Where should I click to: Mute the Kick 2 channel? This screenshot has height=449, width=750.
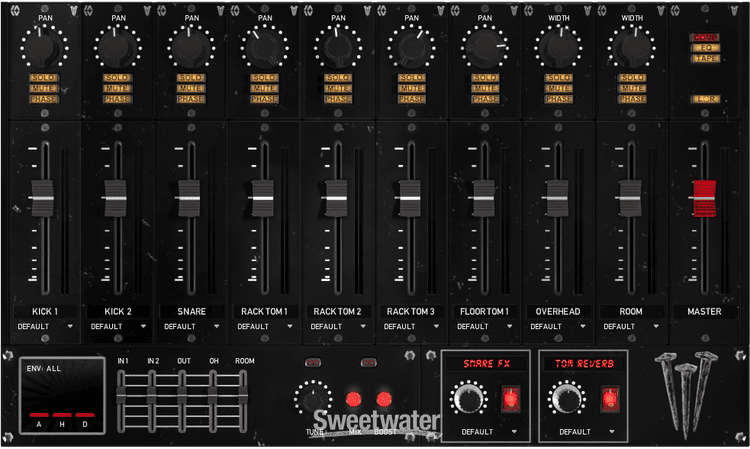117,88
